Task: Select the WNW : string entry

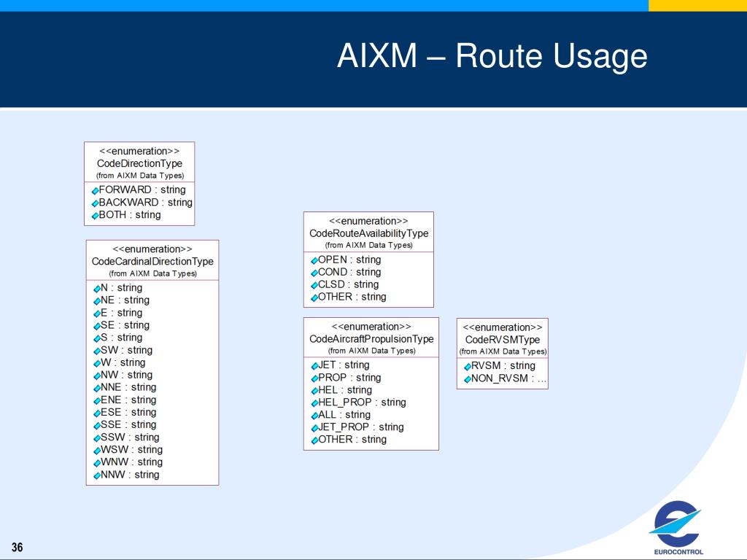Action: (131, 462)
